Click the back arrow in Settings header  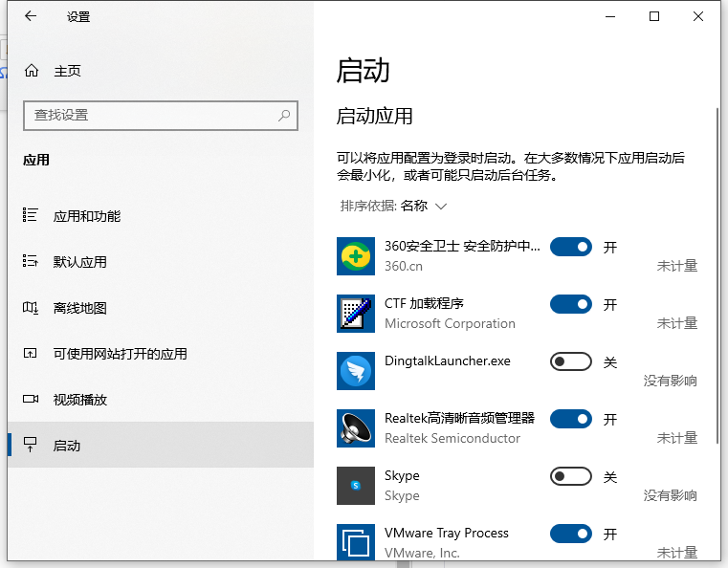[31, 16]
